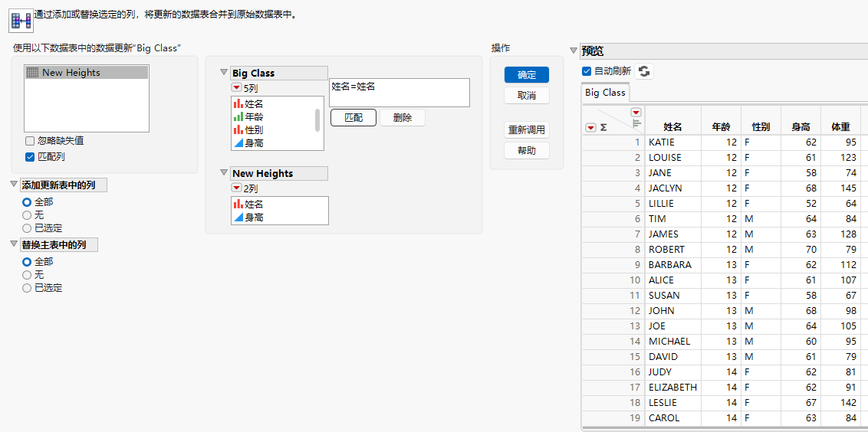Toggle 自动刷新 checkbox
Image resolution: width=868 pixels, height=432 pixels.
[587, 70]
